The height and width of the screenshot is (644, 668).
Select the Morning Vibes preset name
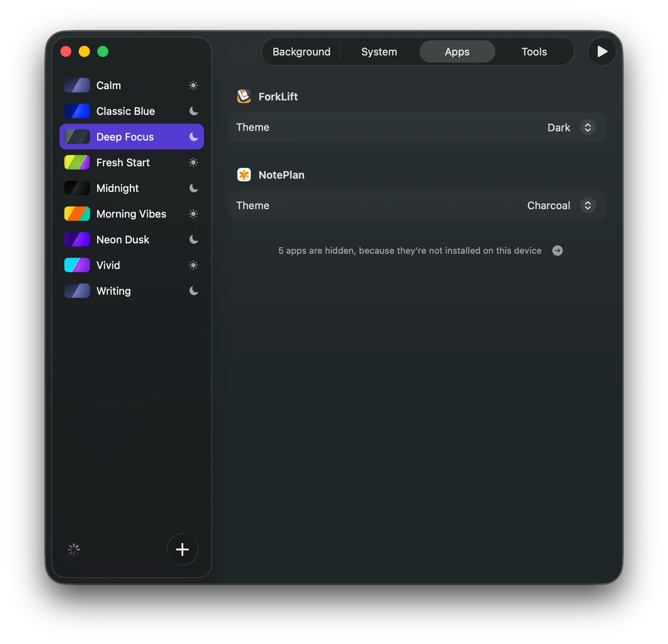click(x=131, y=214)
